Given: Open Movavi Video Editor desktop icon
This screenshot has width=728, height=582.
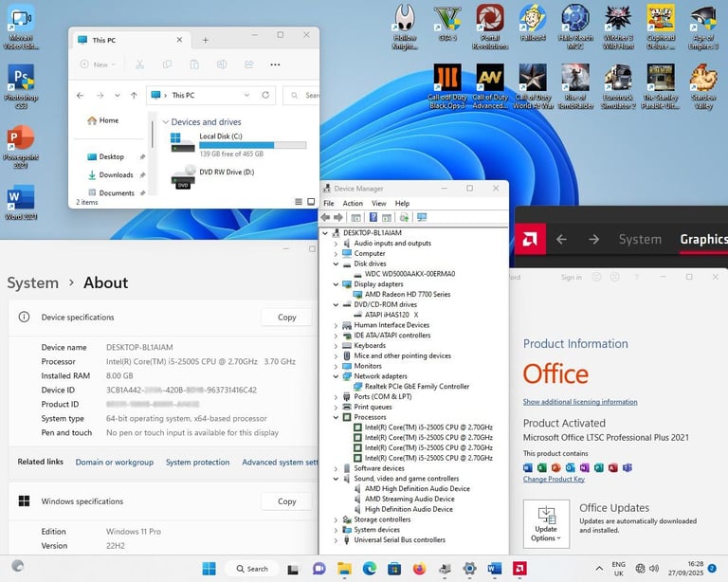Looking at the screenshot, I should [21, 27].
